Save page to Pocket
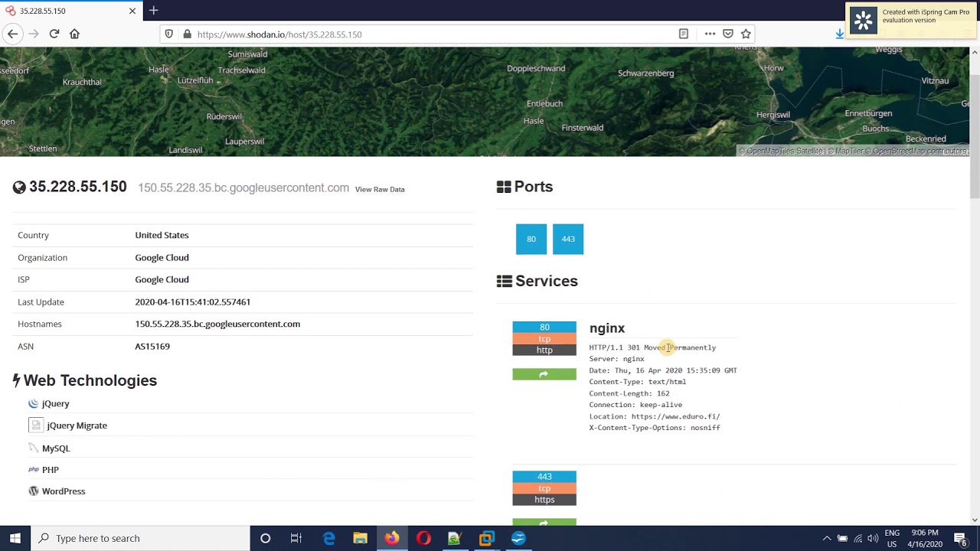This screenshot has height=551, width=980. point(728,34)
